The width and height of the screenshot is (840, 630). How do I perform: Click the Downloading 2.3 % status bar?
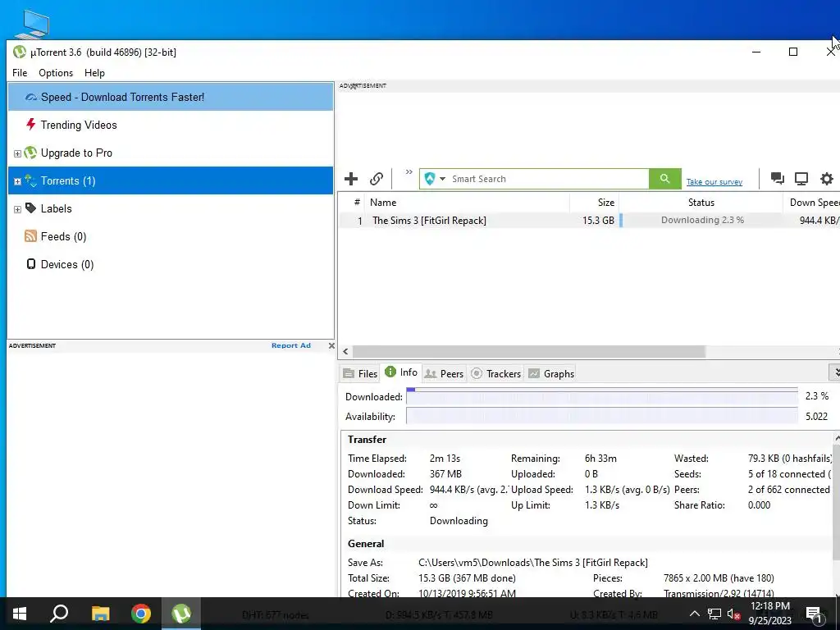(701, 220)
